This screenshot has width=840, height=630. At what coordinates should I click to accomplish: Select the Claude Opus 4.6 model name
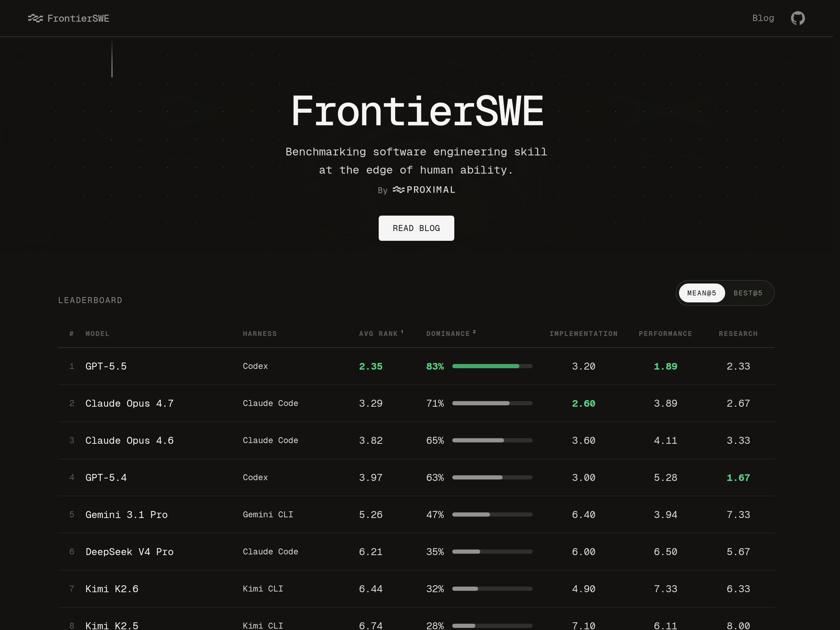pyautogui.click(x=129, y=441)
